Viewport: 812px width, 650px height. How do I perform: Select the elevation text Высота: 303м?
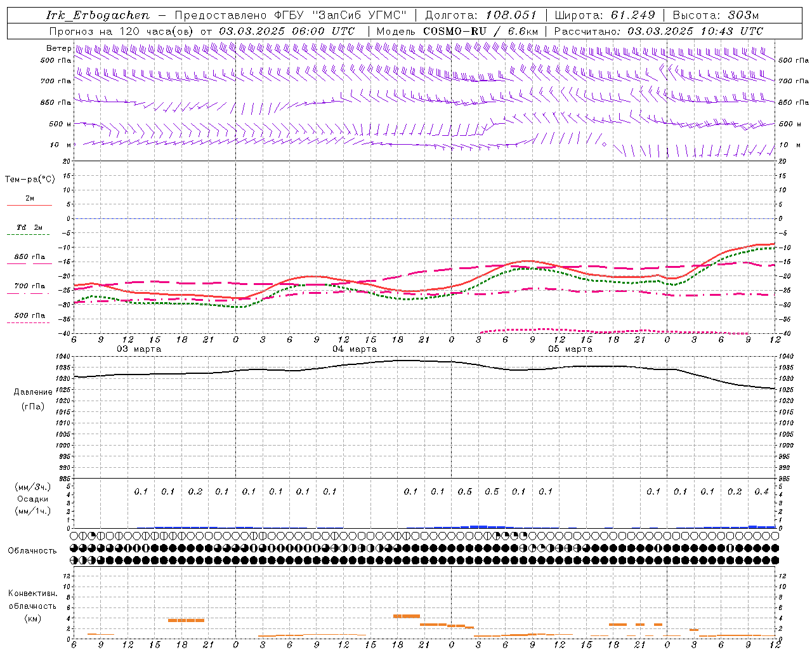(716, 15)
